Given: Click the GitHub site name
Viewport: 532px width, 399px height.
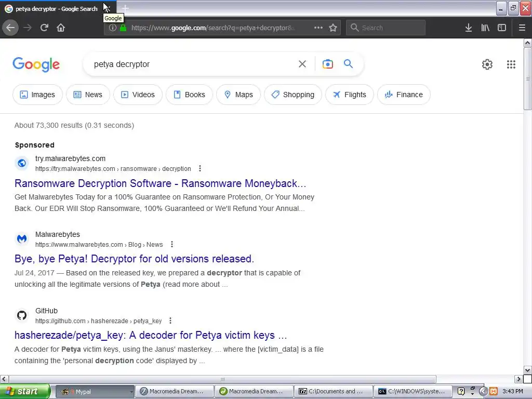Looking at the screenshot, I should click(46, 311).
